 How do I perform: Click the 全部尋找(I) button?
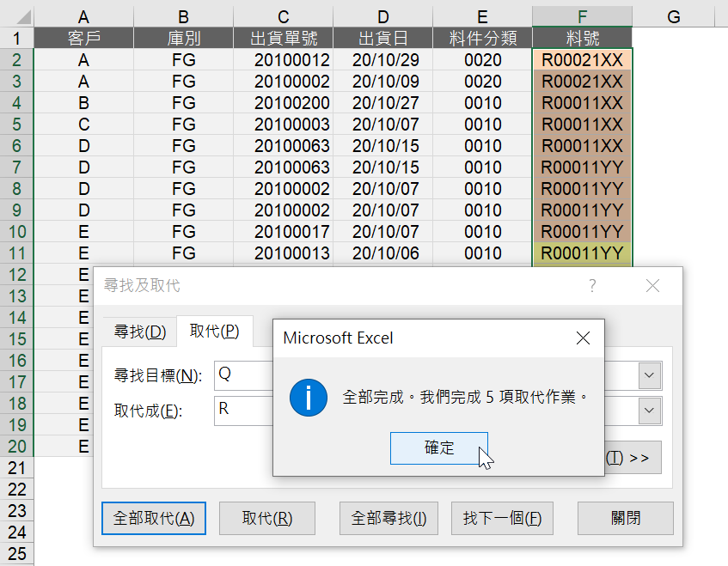pyautogui.click(x=388, y=518)
